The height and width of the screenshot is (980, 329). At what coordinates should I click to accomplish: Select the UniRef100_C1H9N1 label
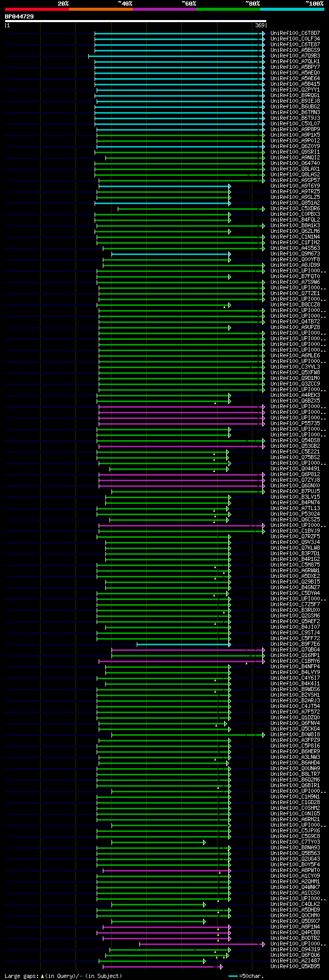point(295,796)
